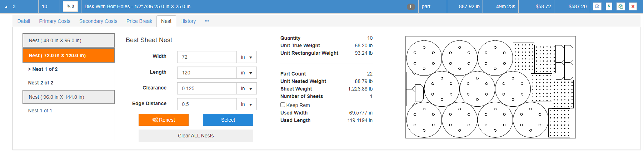Click the green lightning bolt icon
The height and width of the screenshot is (151, 644).
[x=609, y=6]
